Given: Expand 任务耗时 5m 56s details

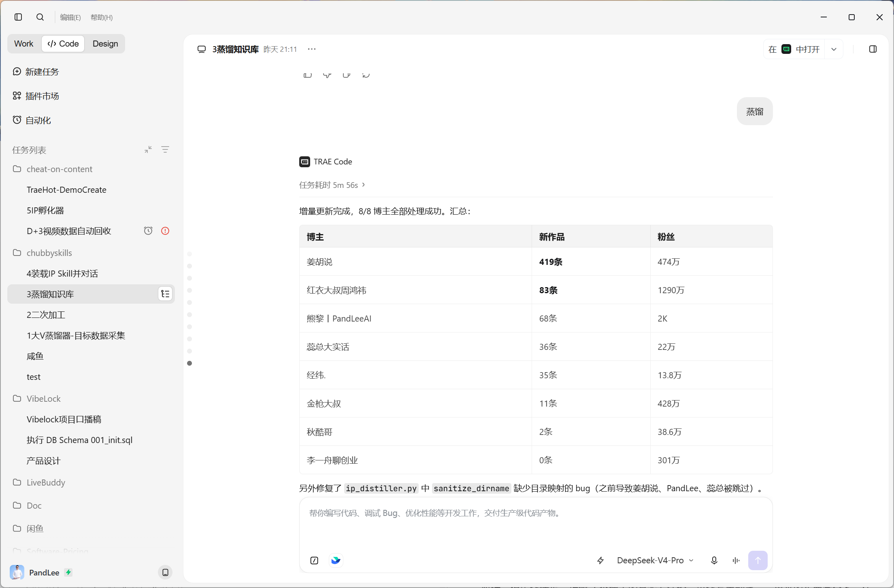Looking at the screenshot, I should tap(332, 185).
